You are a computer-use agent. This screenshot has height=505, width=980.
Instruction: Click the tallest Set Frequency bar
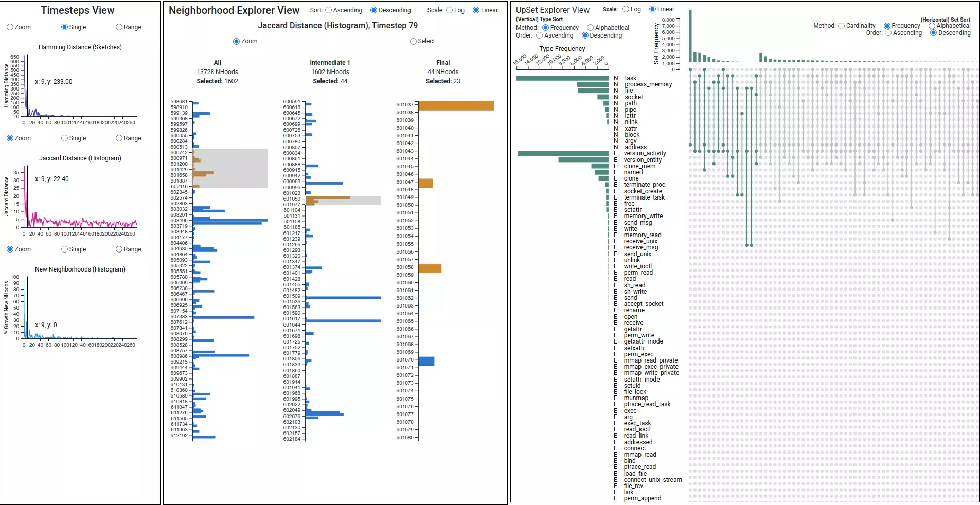point(690,36)
